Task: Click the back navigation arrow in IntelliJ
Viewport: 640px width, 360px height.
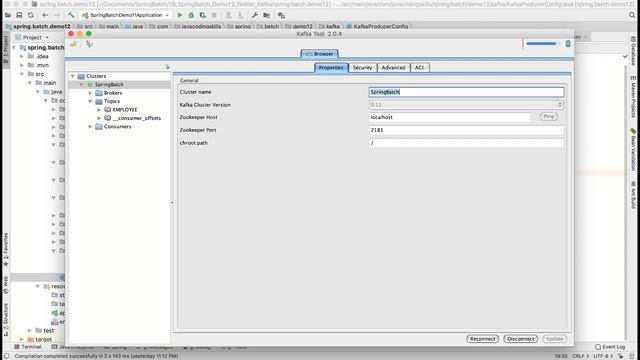Action: [x=45, y=15]
